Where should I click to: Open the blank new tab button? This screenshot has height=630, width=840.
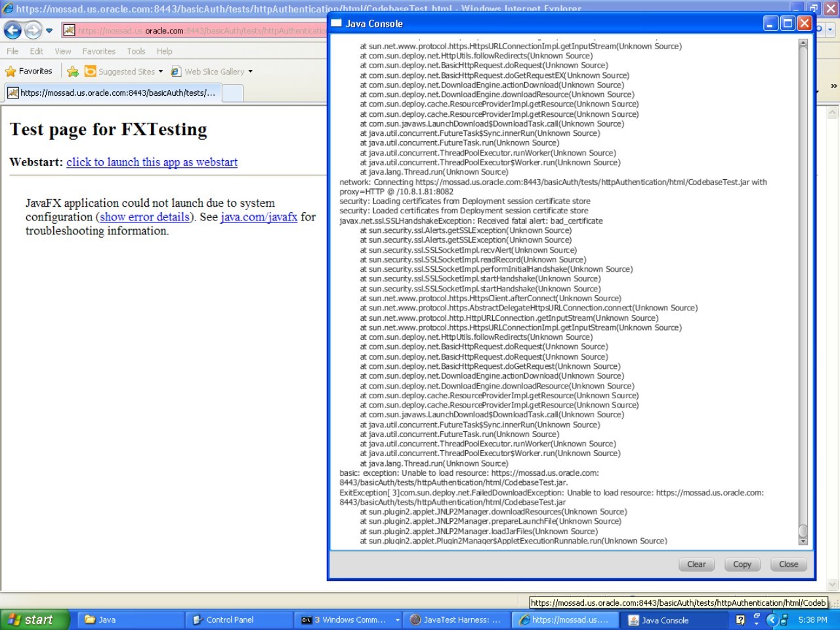point(232,93)
